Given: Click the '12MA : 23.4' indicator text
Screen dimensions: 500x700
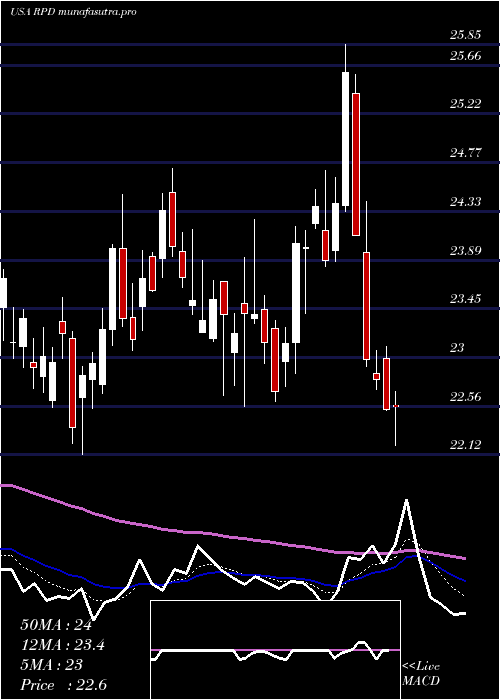Looking at the screenshot, I should tap(62, 645).
